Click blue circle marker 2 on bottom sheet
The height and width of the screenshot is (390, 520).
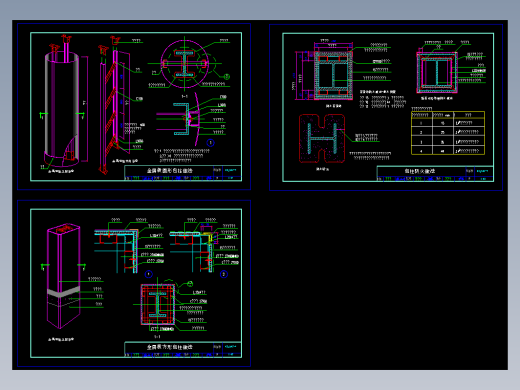[x=224, y=274]
